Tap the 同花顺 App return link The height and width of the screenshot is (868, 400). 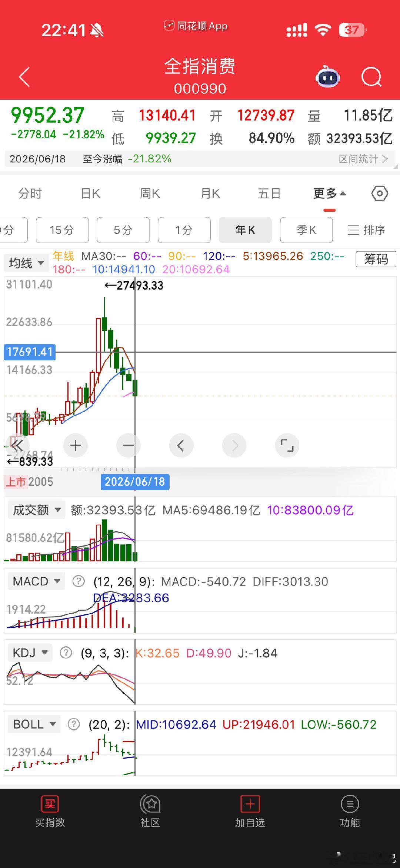pos(196,26)
